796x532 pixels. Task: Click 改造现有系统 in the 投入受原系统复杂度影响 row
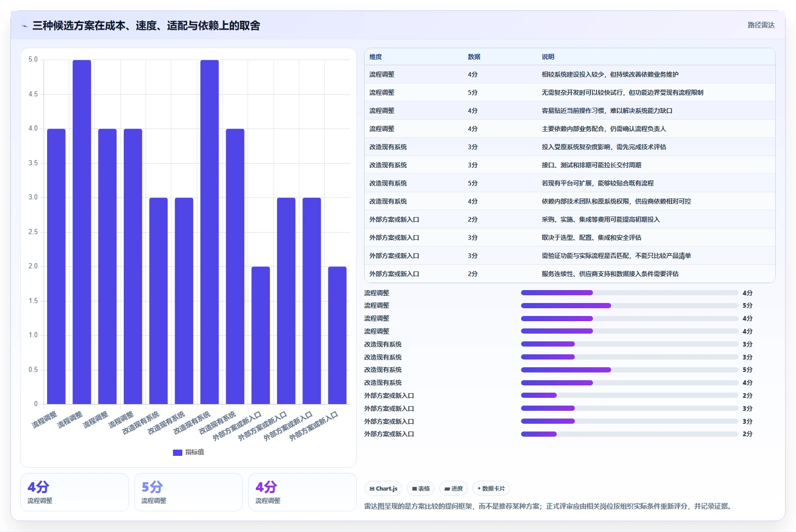[x=388, y=147]
